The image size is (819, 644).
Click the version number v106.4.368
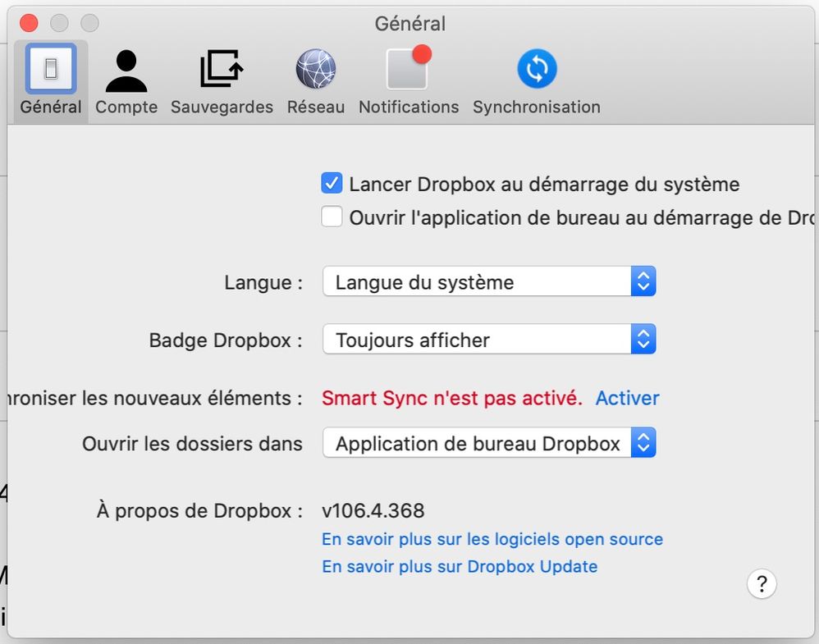[373, 511]
